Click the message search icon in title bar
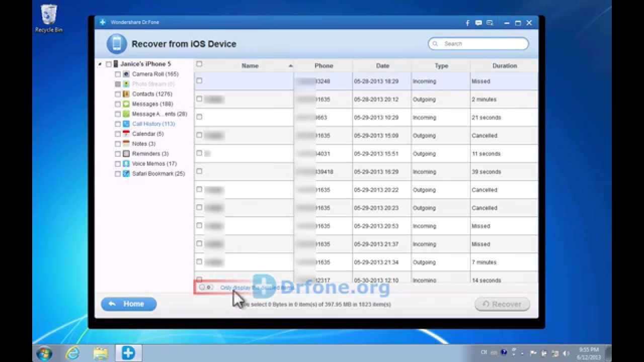The image size is (644, 362). coord(490,23)
